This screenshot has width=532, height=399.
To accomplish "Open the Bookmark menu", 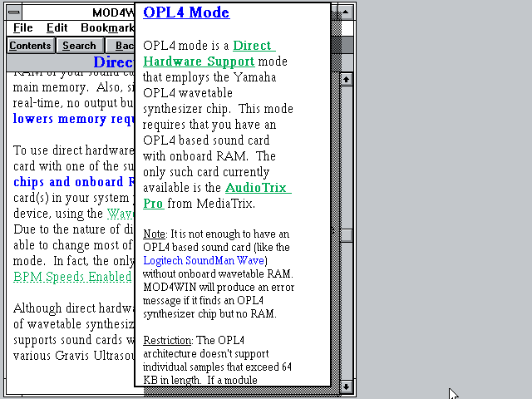I will 106,28.
